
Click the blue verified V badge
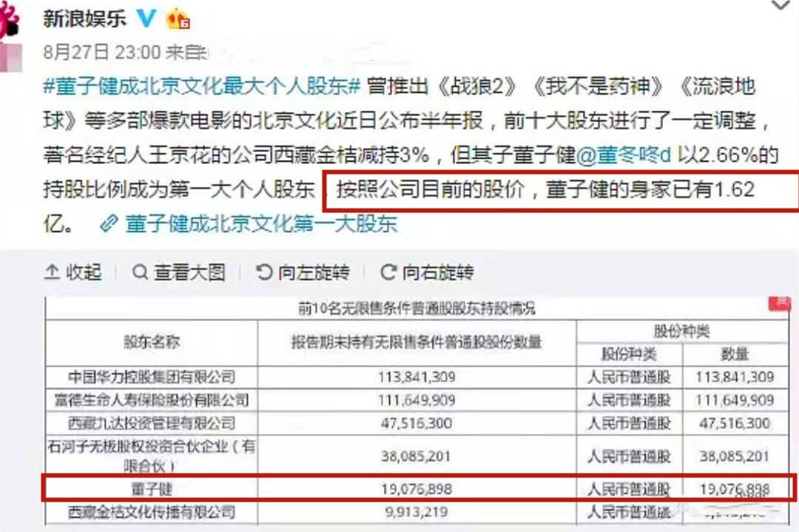[146, 18]
